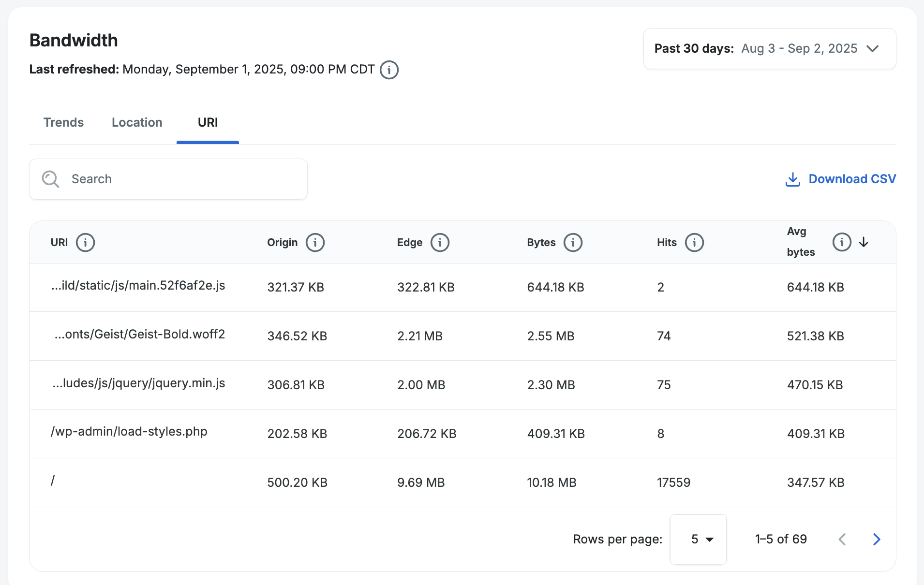Open the Past 30 days date range dropdown

click(769, 48)
